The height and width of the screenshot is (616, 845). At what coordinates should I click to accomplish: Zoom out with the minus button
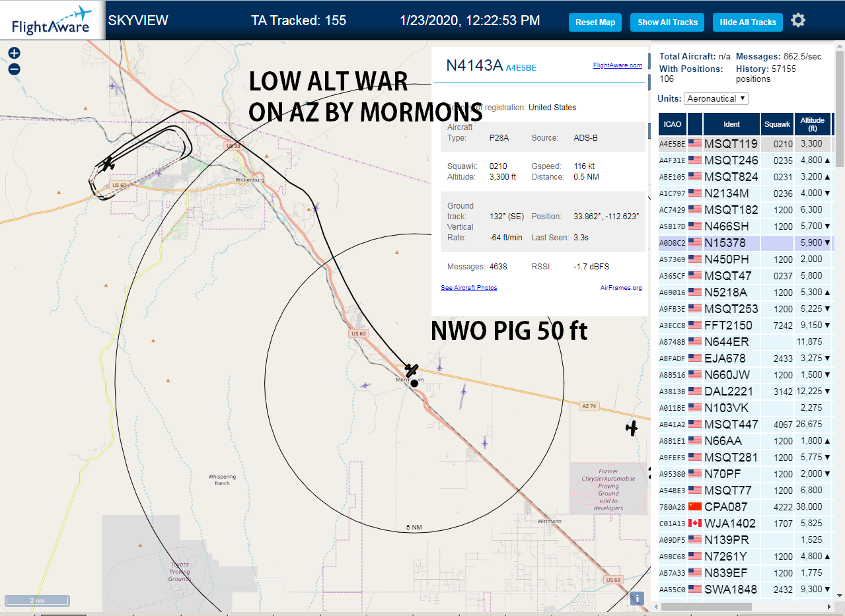[x=14, y=69]
